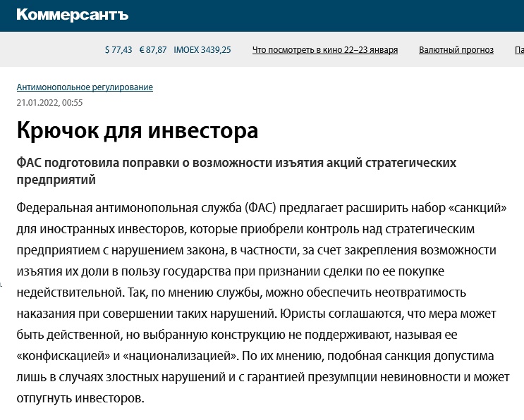The image size is (524, 420).
Task: Open the "Антимонопольное регулирование" rubric link
Action: click(x=85, y=87)
